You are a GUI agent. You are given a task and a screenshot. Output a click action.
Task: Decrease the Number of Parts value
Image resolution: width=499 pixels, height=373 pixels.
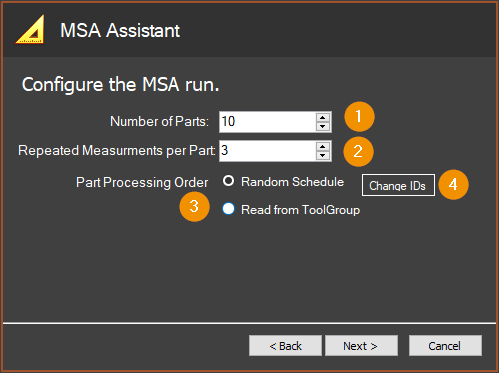[322, 126]
